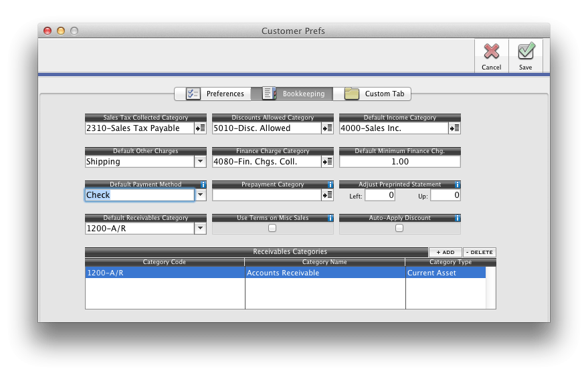Click the Finance Charge Category field
Screen dimensions: 588x375
pyautogui.click(x=267, y=162)
